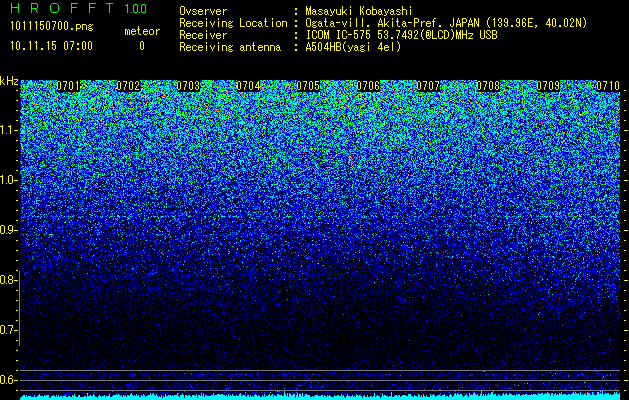Click the ICOM IC-575 receiver text
The width and height of the screenshot is (629, 400).
401,35
